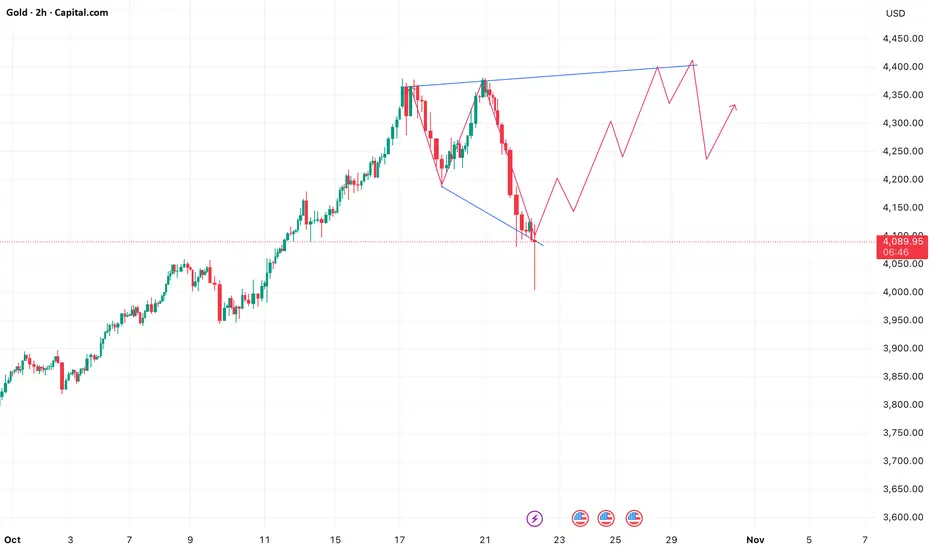932x550 pixels.
Task: Click the Gold 2h Capital.com chart title
Action: 58,14
